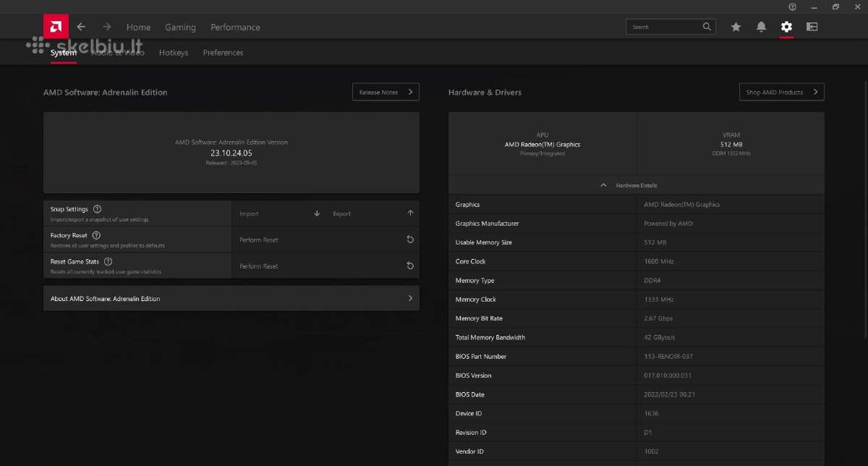
Task: Click Reset Game Stats help icon
Action: [108, 261]
